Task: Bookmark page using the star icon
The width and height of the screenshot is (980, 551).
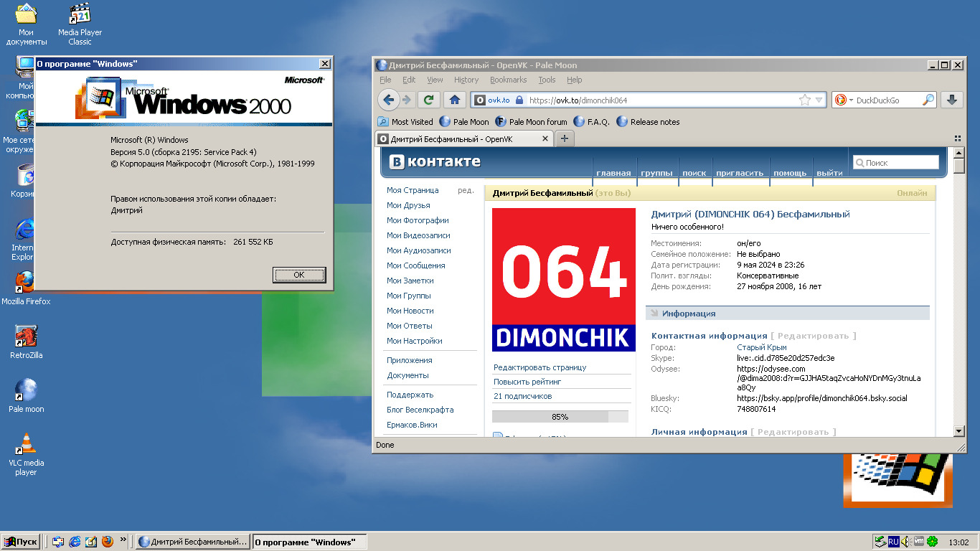Action: click(805, 100)
